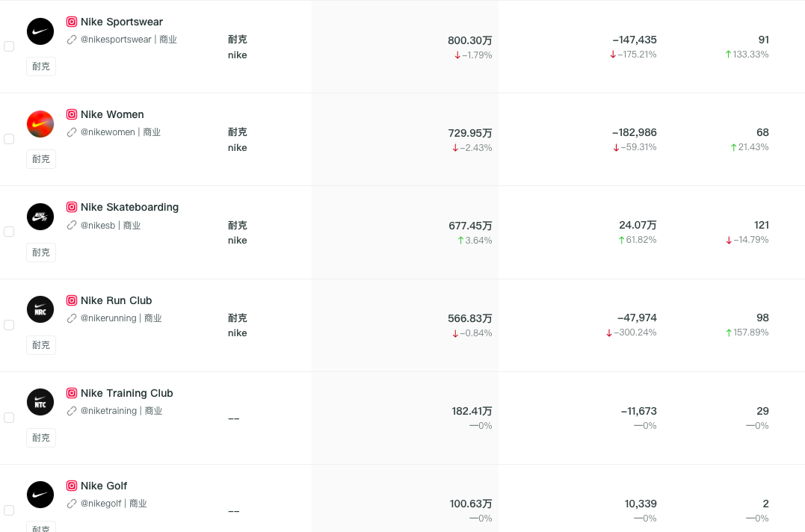The width and height of the screenshot is (805, 532).
Task: Check the Nike Skateboarding row checkbox
Action: point(9,232)
